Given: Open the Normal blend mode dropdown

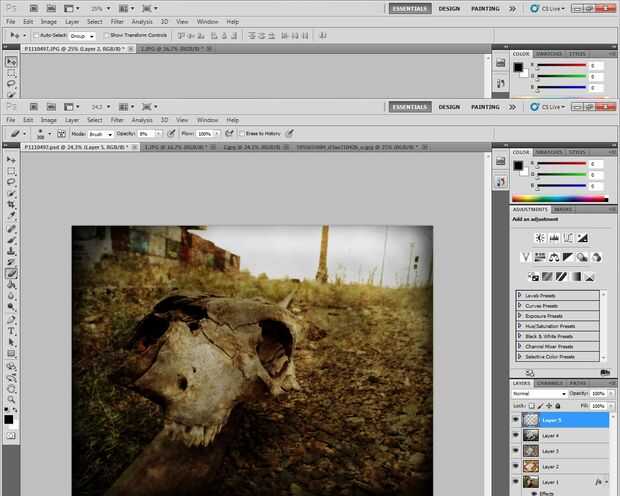Looking at the screenshot, I should [x=538, y=393].
